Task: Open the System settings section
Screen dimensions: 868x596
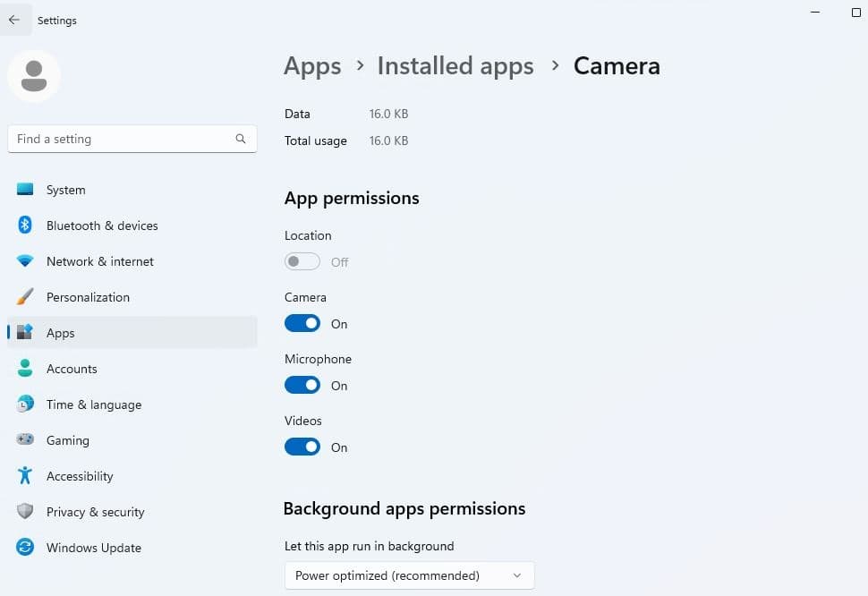Action: (x=65, y=190)
